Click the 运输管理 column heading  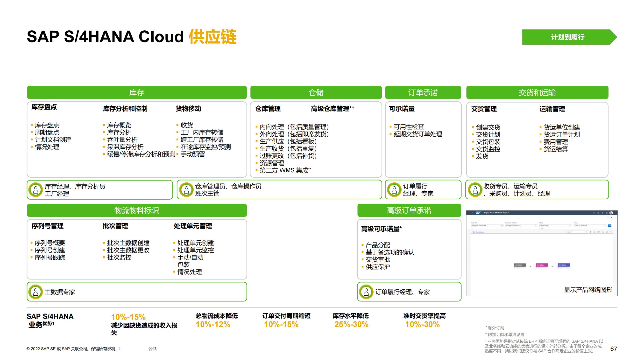tap(552, 109)
